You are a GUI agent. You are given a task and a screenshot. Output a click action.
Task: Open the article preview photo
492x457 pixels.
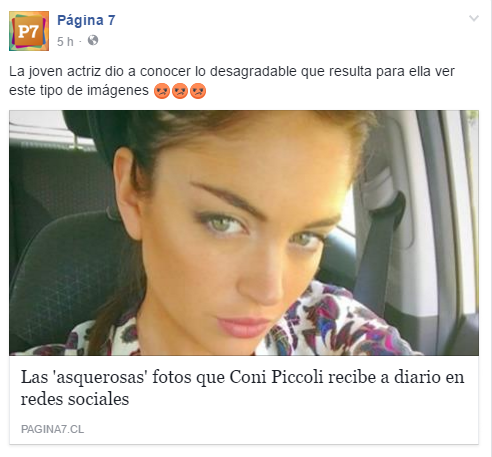coord(244,233)
